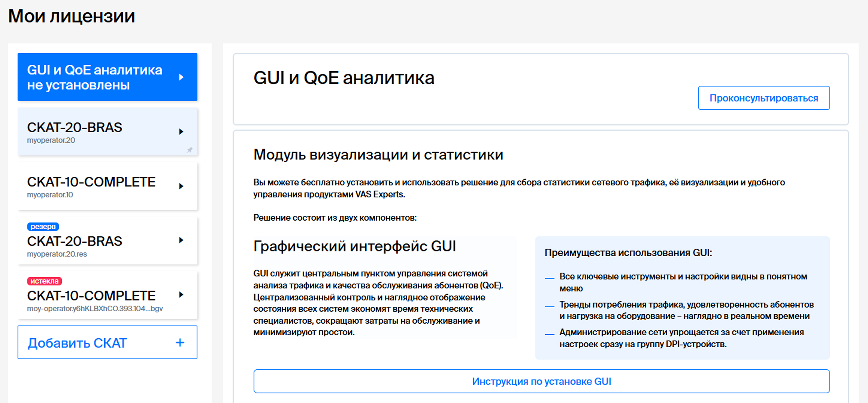Viewport: 868px width, 403px height.
Task: Click 'Проконсультироваться' button
Action: tap(764, 98)
